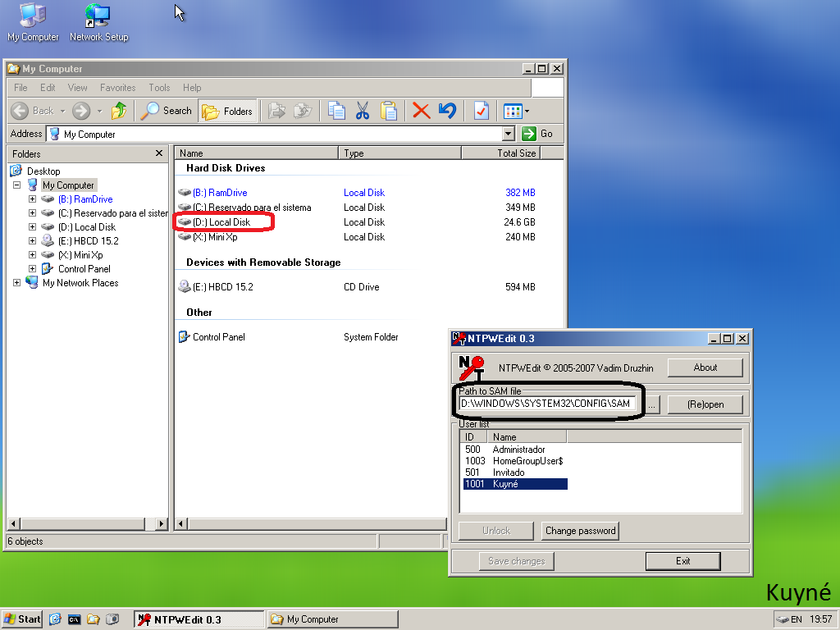Expand (E:) HBCD 15.2 tree node

[x=32, y=241]
